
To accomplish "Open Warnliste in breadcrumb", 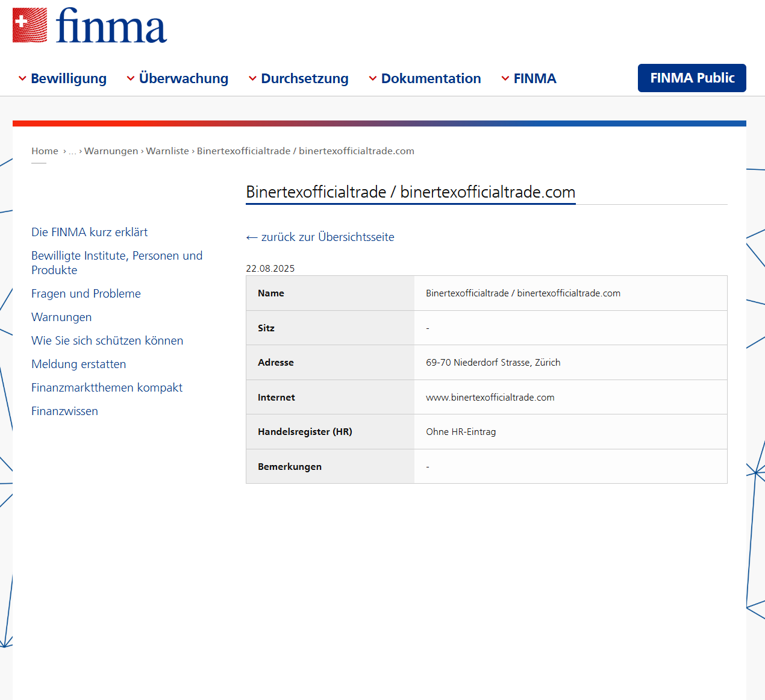I will [167, 151].
